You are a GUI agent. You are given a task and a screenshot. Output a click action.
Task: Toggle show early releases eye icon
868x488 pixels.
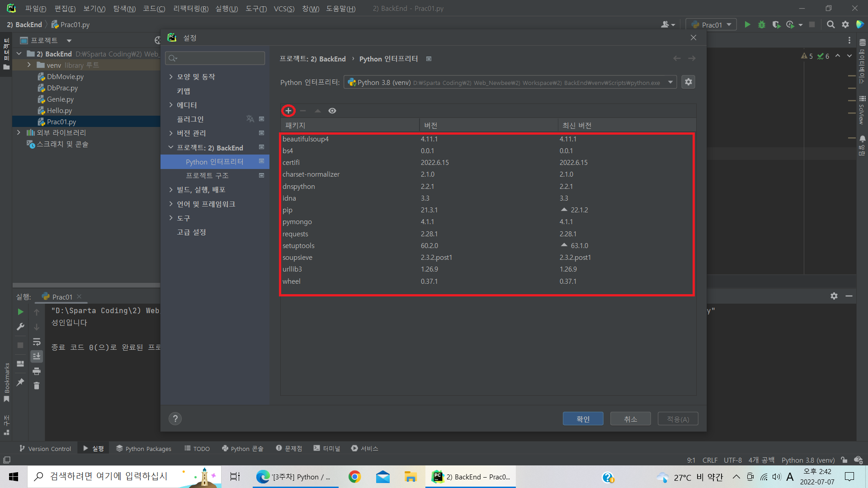point(332,111)
